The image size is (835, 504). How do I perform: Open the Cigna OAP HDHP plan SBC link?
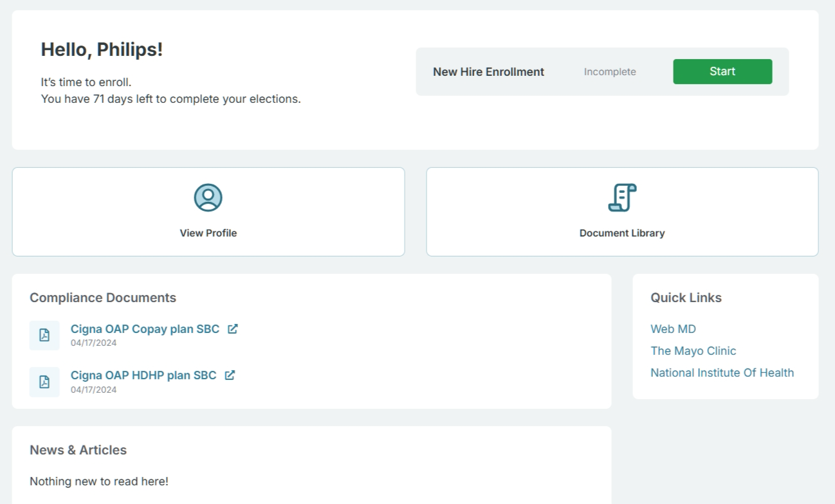(143, 375)
